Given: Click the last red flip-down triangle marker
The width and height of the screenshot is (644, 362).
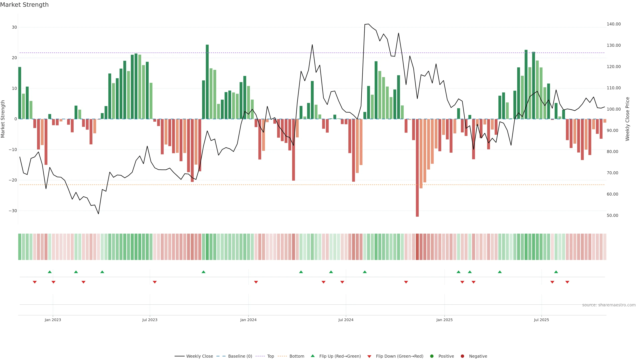Looking at the screenshot, I should tap(567, 282).
